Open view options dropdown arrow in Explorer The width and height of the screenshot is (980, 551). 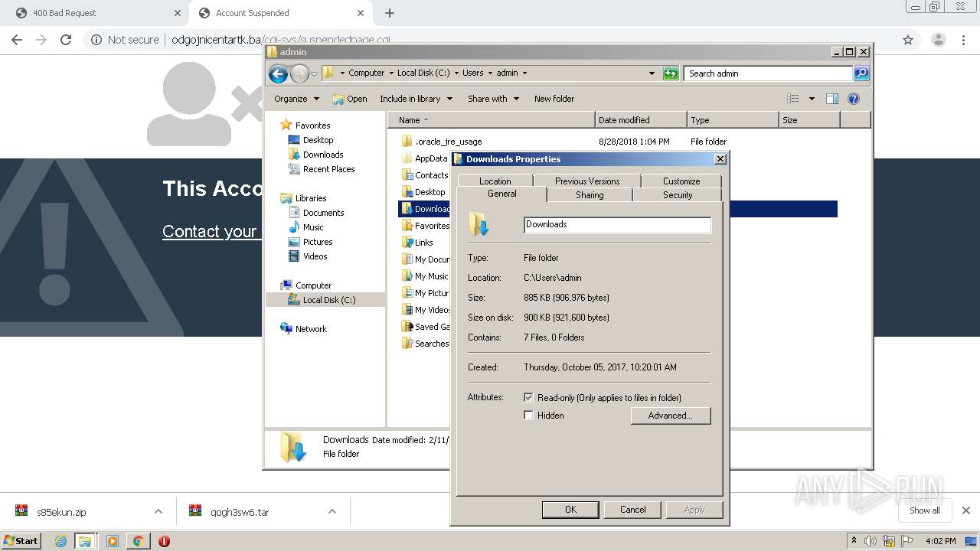(x=812, y=99)
